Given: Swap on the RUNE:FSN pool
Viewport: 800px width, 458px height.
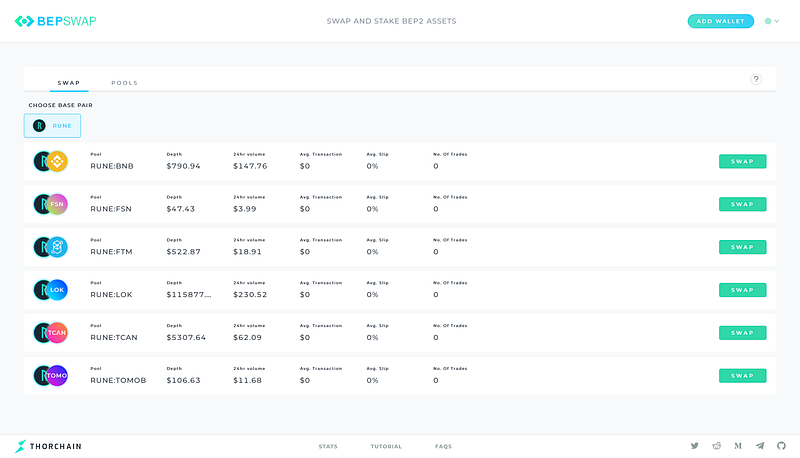Looking at the screenshot, I should 742,204.
